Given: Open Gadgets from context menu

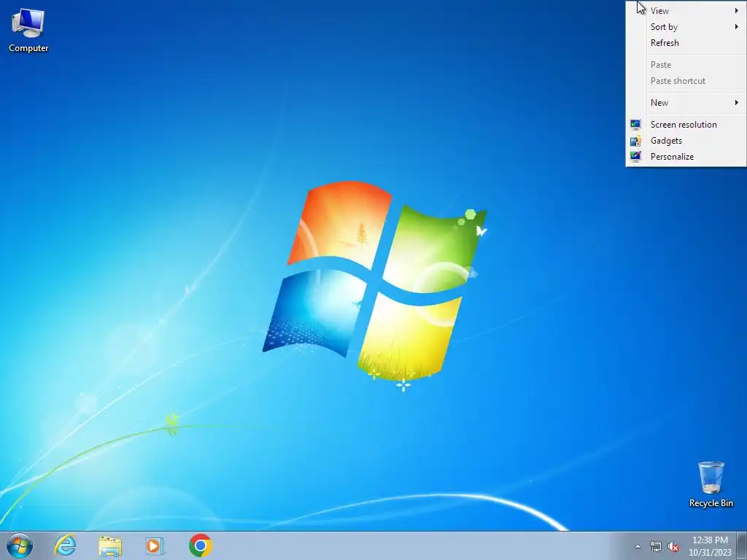Looking at the screenshot, I should [x=686, y=141].
